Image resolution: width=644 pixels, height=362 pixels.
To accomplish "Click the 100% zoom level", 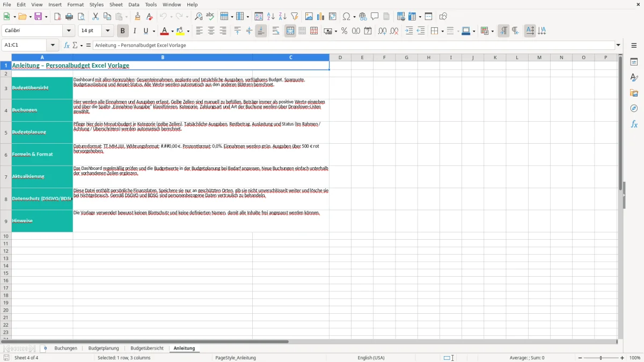I will (x=635, y=358).
